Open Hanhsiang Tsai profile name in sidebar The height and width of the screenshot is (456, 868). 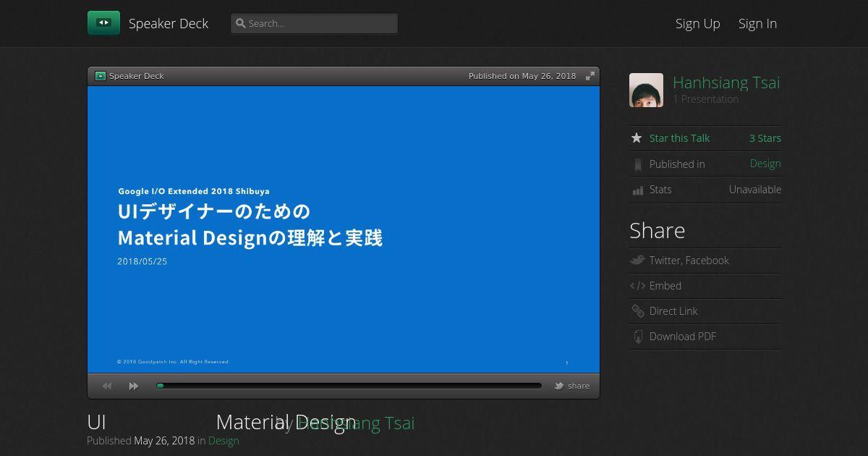[x=726, y=83]
